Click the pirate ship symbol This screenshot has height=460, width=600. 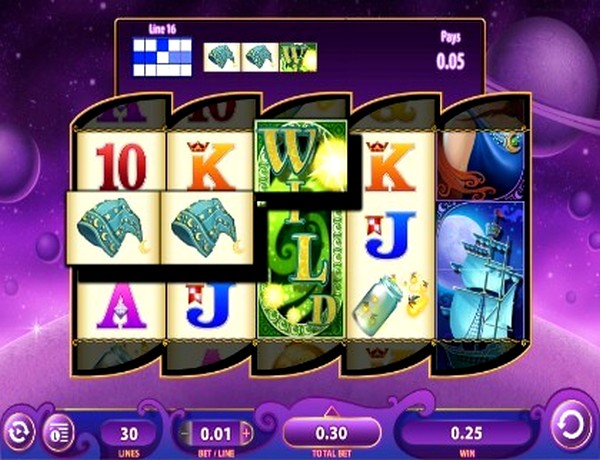pyautogui.click(x=480, y=270)
